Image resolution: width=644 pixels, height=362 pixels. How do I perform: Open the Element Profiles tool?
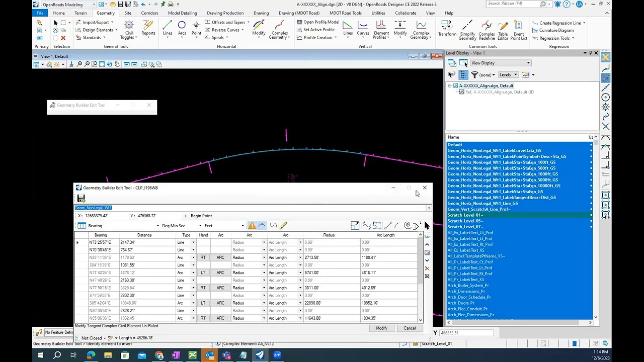coord(381,30)
